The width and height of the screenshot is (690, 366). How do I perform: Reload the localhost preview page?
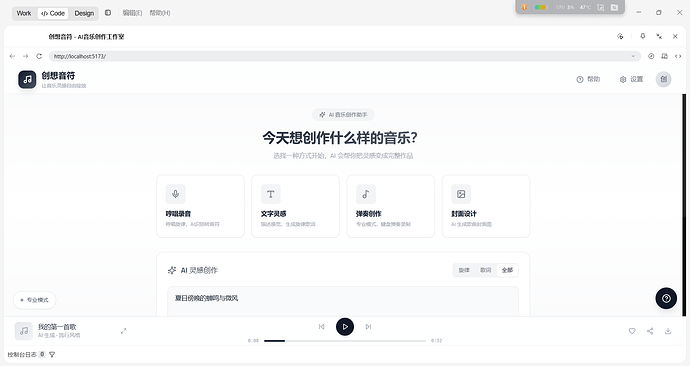[39, 56]
